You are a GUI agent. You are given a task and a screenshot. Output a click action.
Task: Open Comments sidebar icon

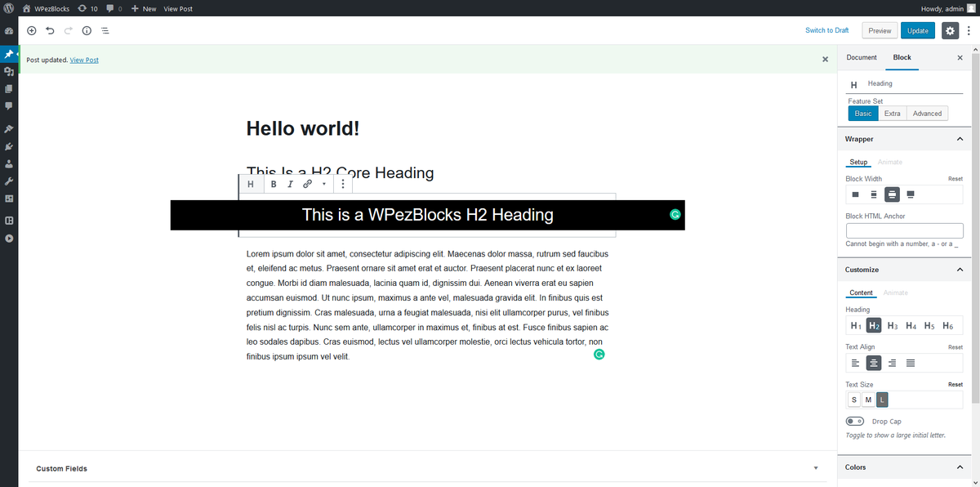tap(9, 106)
